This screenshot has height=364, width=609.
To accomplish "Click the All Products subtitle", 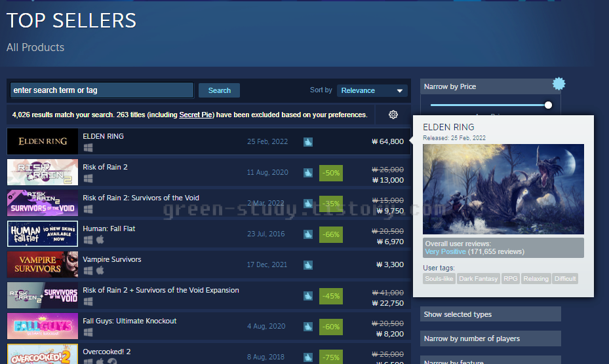I will tap(35, 47).
